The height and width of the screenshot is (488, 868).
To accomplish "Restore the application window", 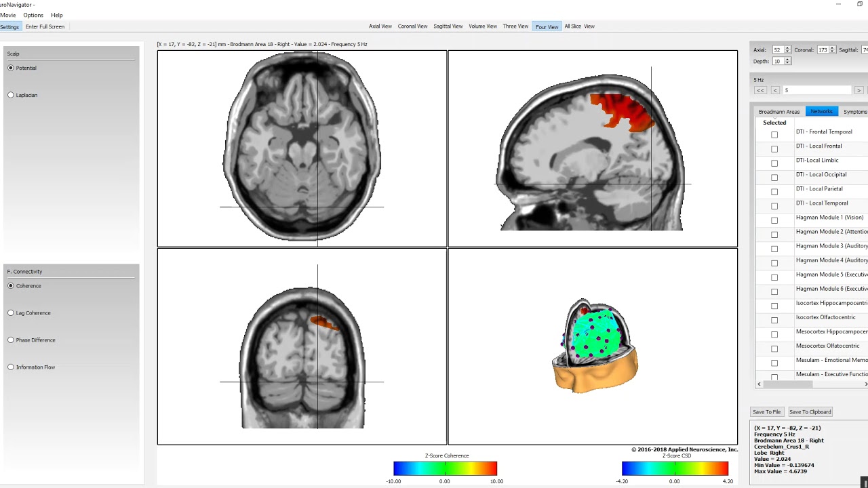I will 860,4.
